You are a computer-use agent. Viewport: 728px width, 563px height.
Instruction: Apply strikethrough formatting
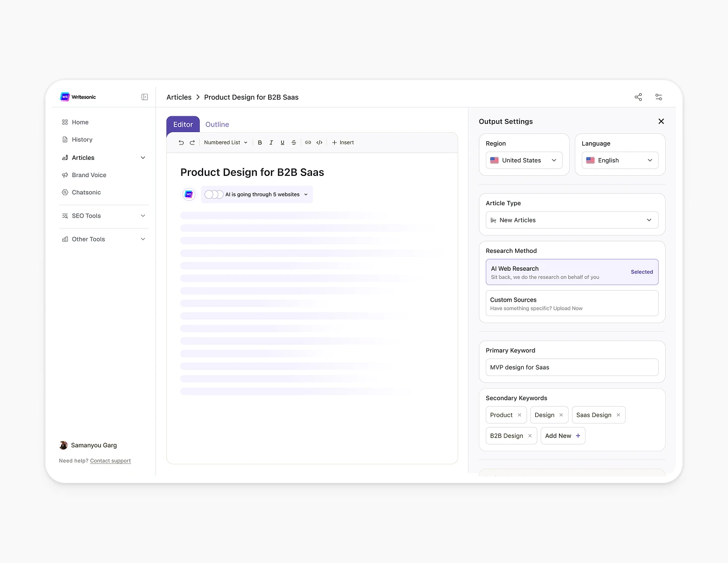click(x=294, y=142)
